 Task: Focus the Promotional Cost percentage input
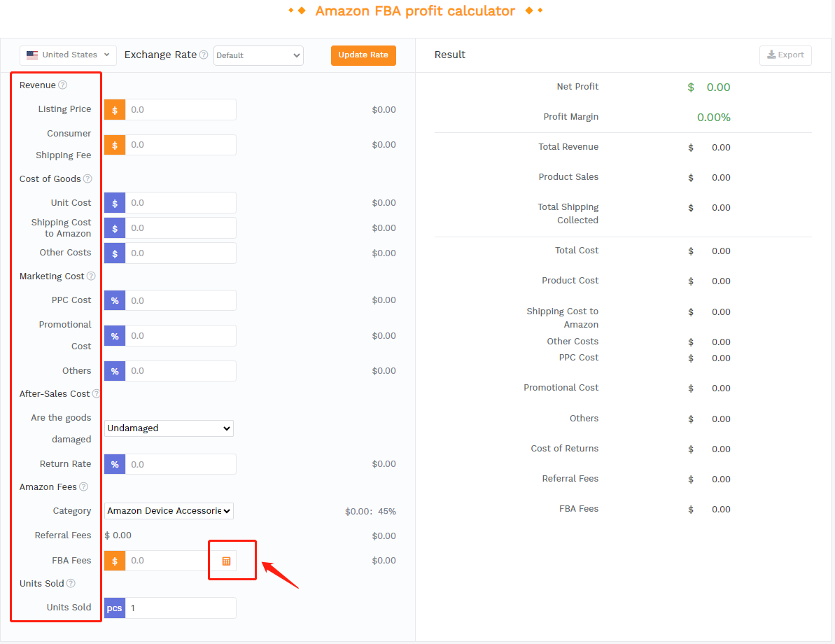click(x=181, y=336)
